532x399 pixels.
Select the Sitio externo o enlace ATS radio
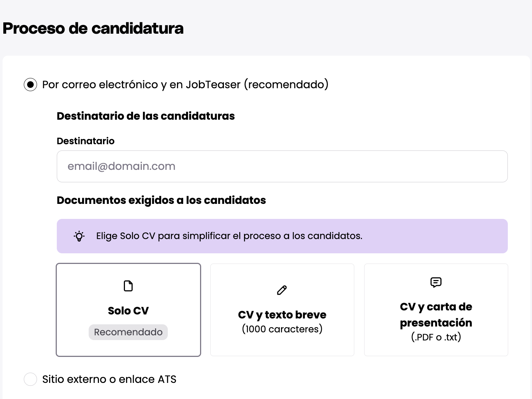click(30, 379)
